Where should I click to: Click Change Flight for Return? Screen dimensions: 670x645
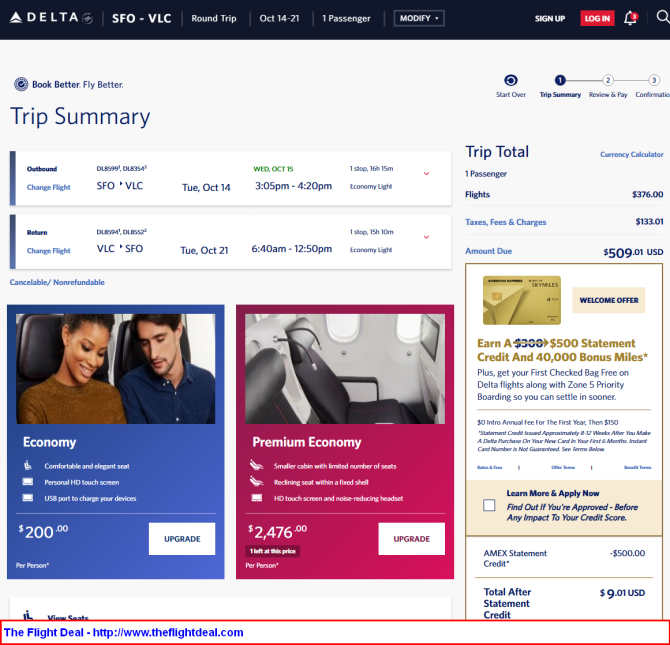click(48, 250)
